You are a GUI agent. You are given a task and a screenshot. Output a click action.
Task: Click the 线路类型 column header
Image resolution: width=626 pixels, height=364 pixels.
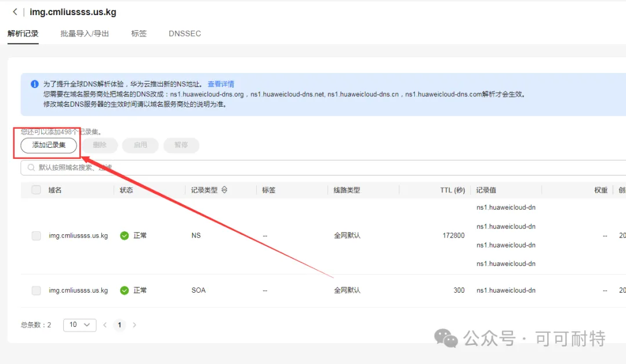pos(347,190)
